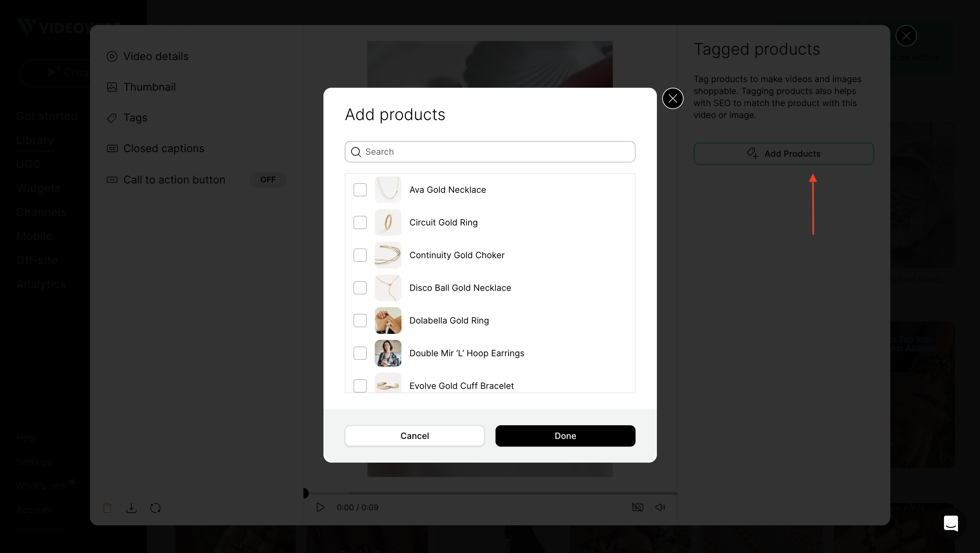This screenshot has height=553, width=980.
Task: Enable the Call to action OFF toggle
Action: pos(268,179)
